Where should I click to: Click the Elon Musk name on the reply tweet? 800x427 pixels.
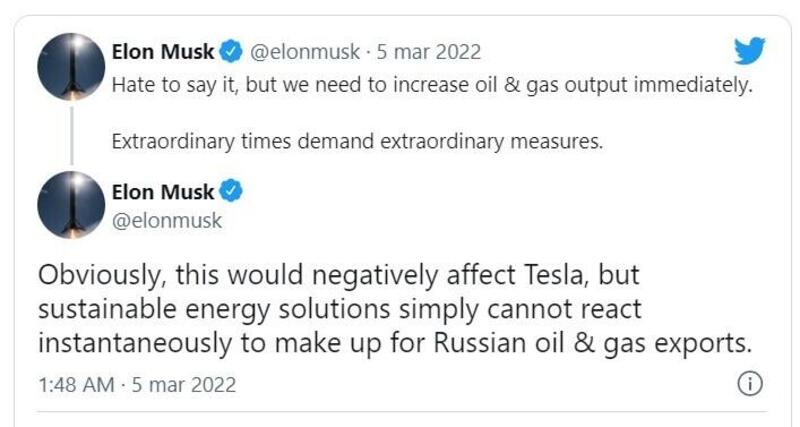coord(162,192)
